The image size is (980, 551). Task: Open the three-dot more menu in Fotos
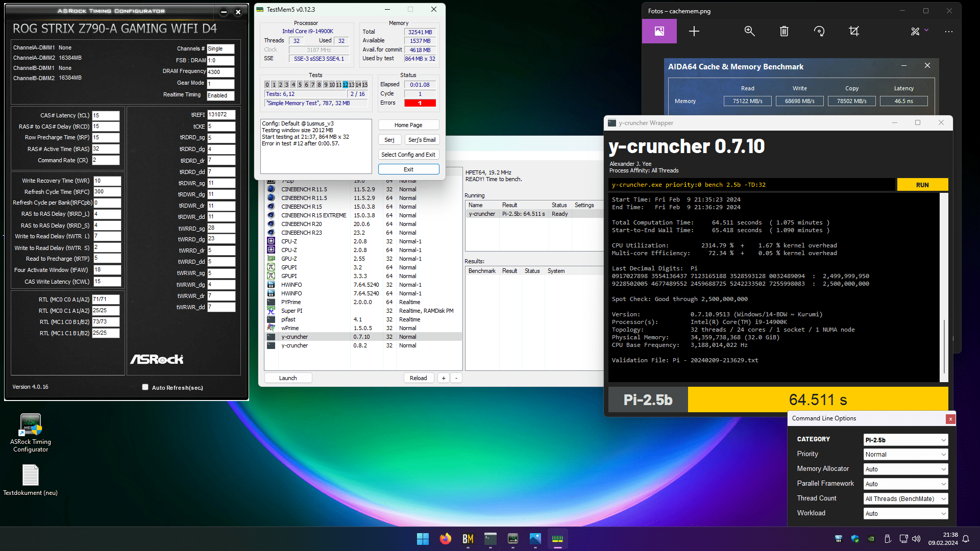[948, 32]
